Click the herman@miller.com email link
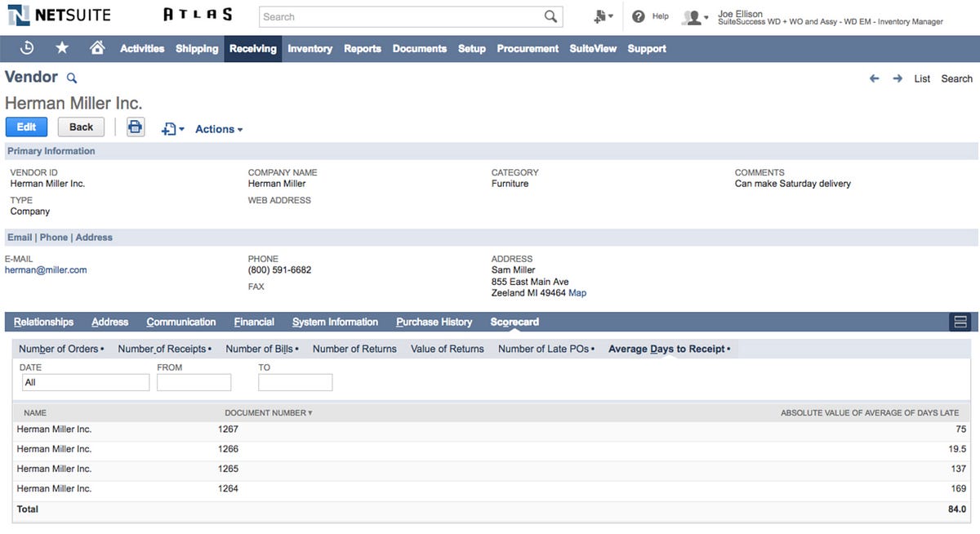This screenshot has height=534, width=980. 46,269
